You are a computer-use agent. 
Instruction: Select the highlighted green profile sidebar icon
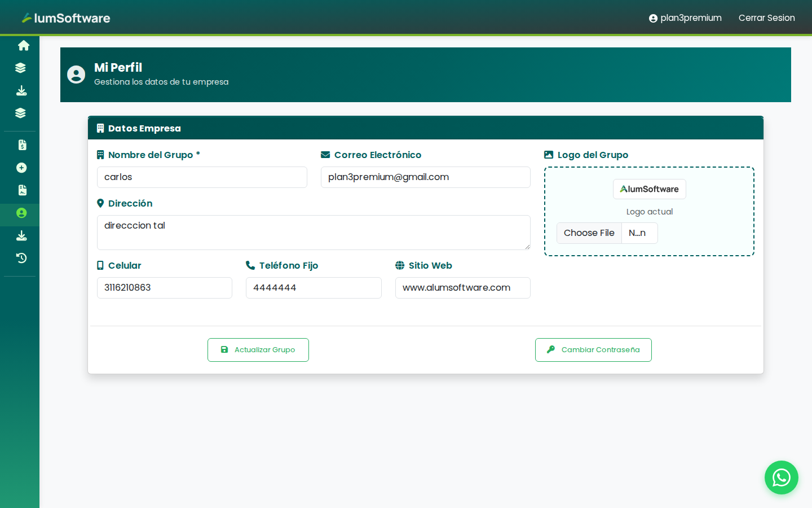click(21, 213)
